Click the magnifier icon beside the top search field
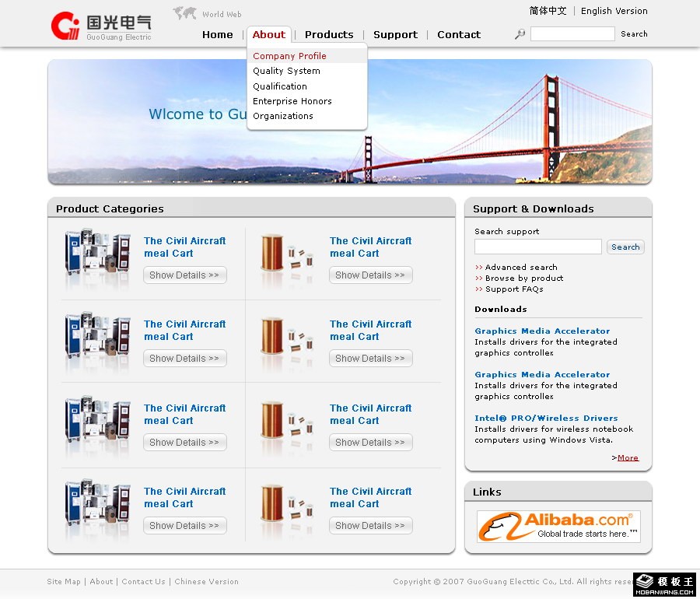 pos(520,34)
